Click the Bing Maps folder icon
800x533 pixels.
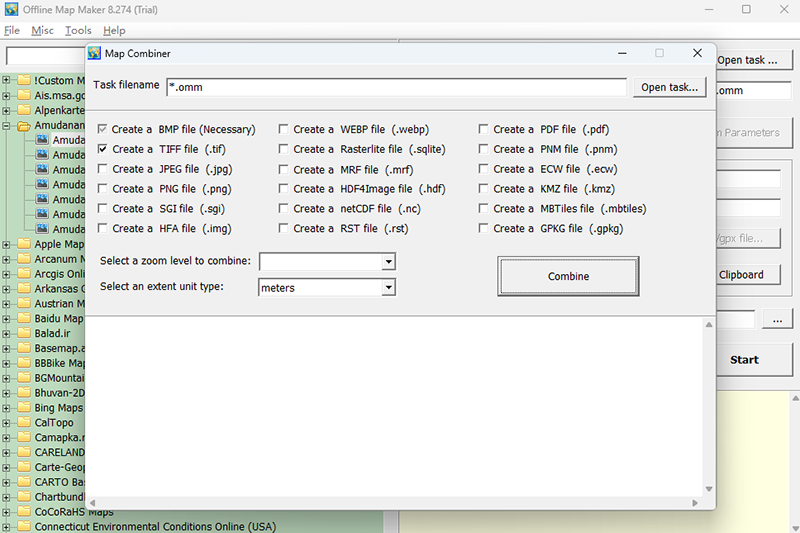(x=23, y=408)
